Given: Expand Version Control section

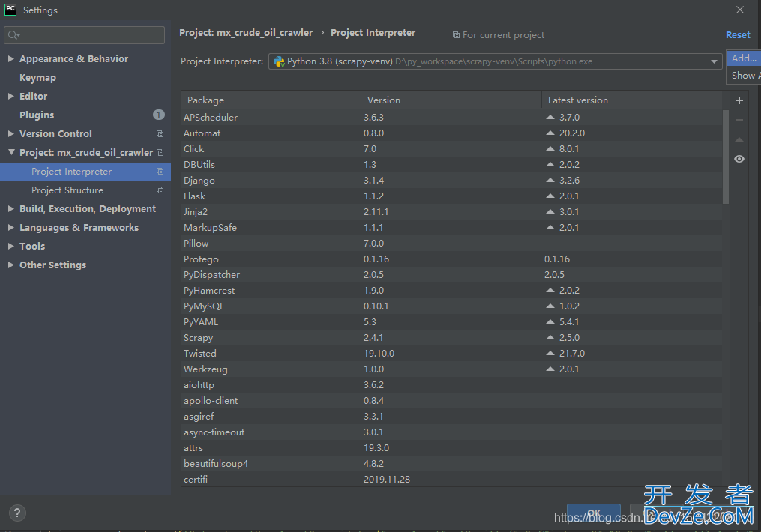Looking at the screenshot, I should click(10, 133).
